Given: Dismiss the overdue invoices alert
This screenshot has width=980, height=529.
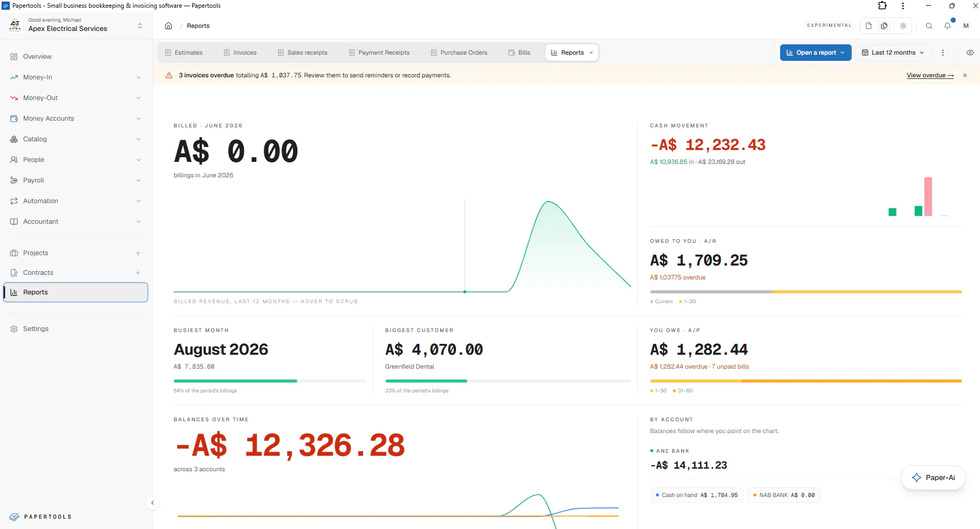Looking at the screenshot, I should click(965, 75).
